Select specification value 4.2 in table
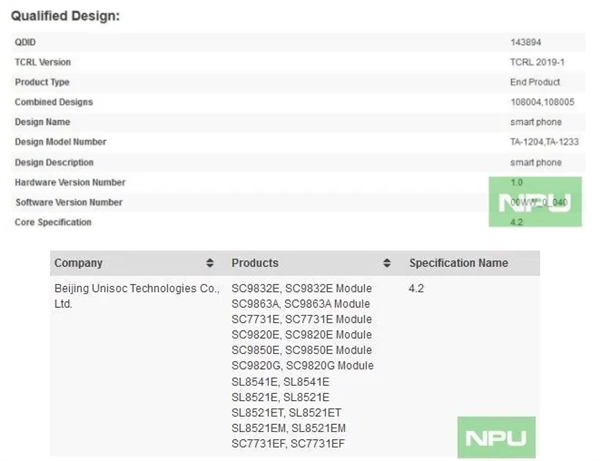The image size is (600, 461). (x=416, y=288)
